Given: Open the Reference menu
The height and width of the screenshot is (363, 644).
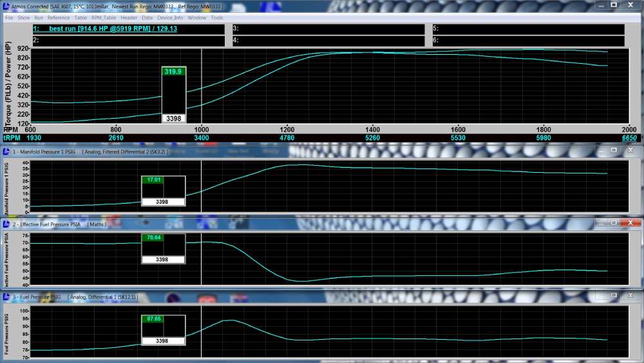Looking at the screenshot, I should pos(59,17).
